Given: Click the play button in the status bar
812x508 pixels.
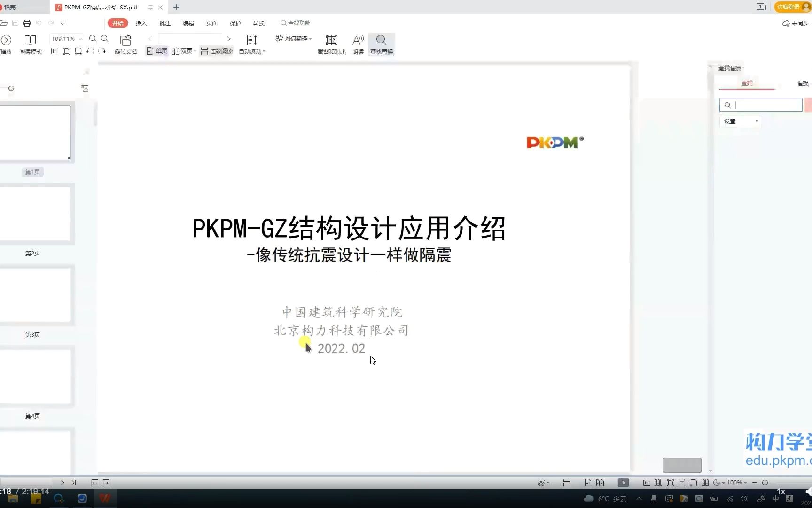Looking at the screenshot, I should (624, 483).
